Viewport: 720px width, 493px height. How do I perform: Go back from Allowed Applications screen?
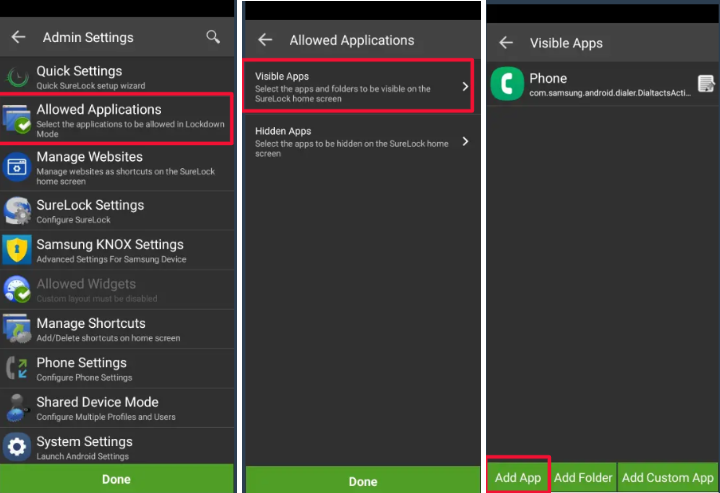(265, 40)
